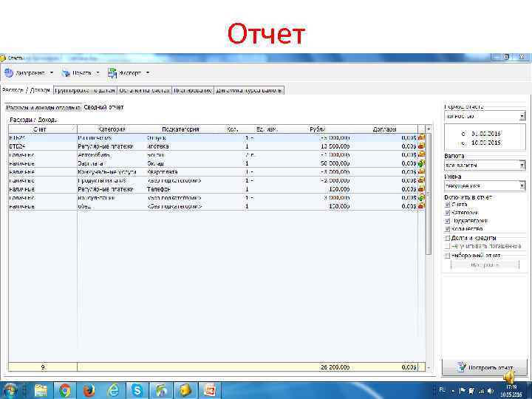Click the volume icon in the system tray
Viewport: 532px width, 399px height.
click(x=491, y=391)
